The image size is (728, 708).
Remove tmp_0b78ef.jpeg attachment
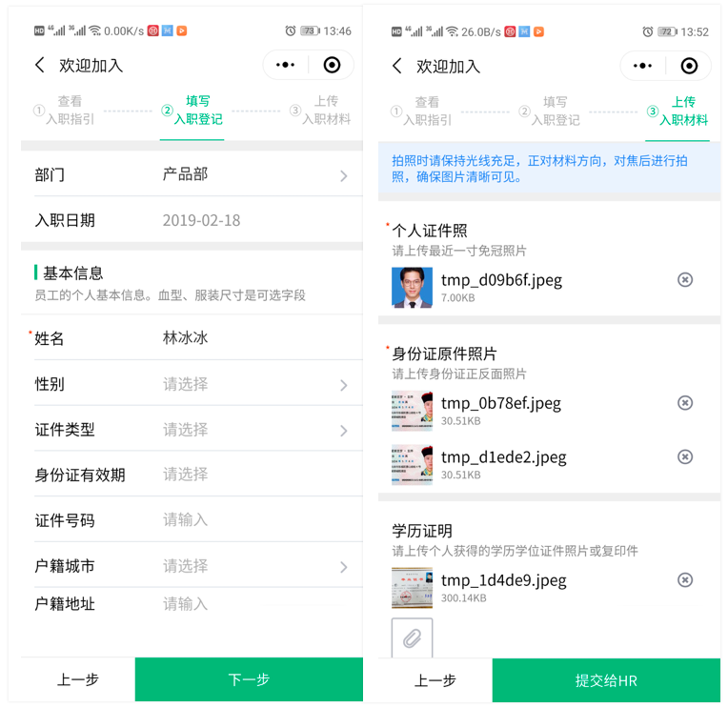coord(685,403)
